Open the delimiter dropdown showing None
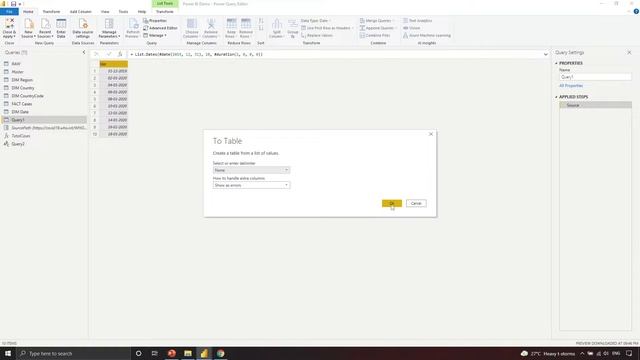The image size is (640, 360). point(251,170)
